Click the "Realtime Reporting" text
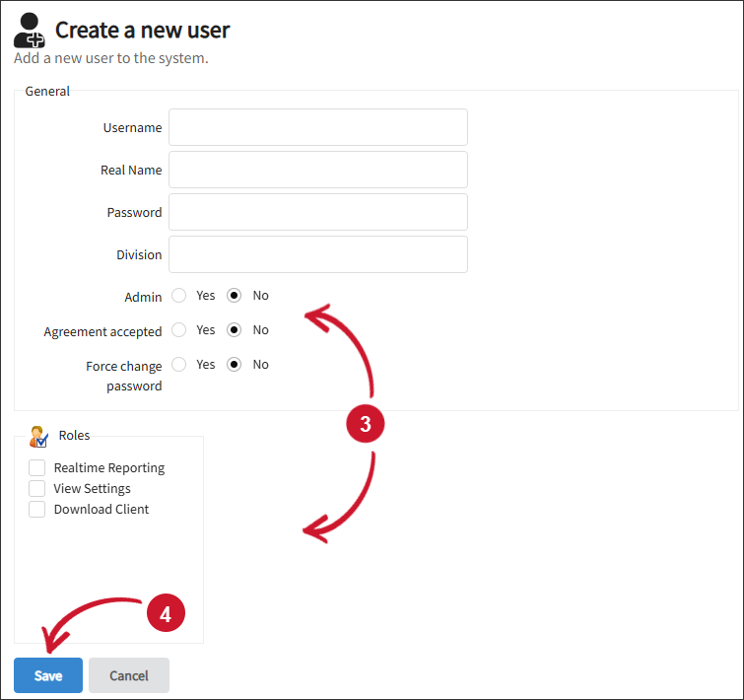 pos(109,468)
